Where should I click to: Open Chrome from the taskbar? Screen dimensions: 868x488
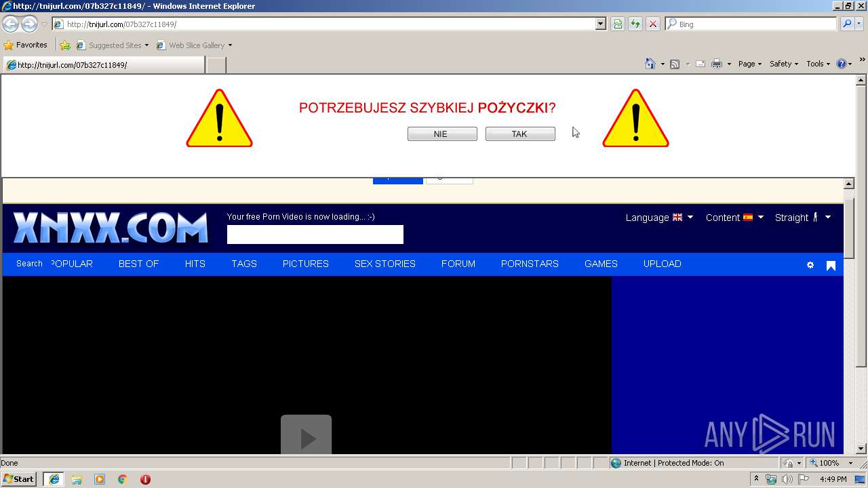pos(123,479)
